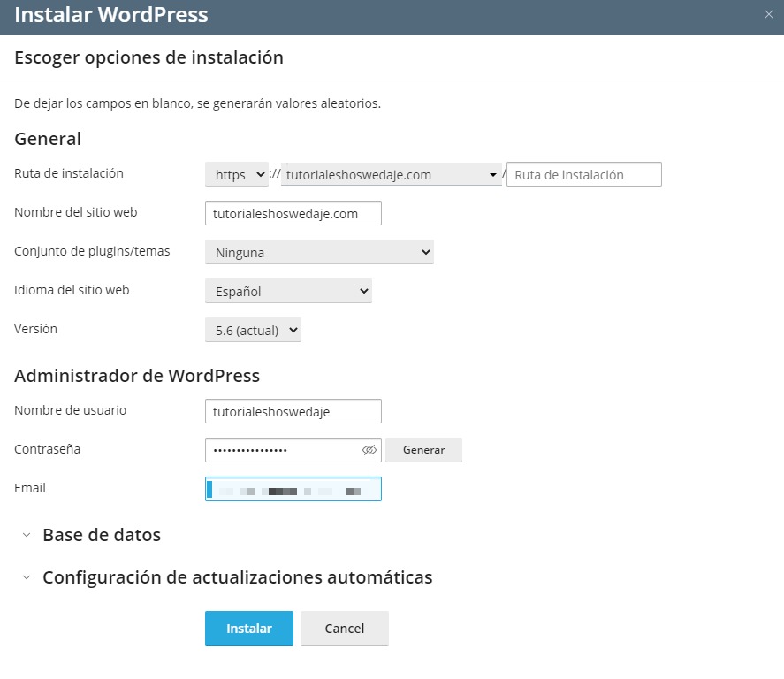This screenshot has height=679, width=784.
Task: Open the Idioma del sitio web dropdown
Action: 288,292
